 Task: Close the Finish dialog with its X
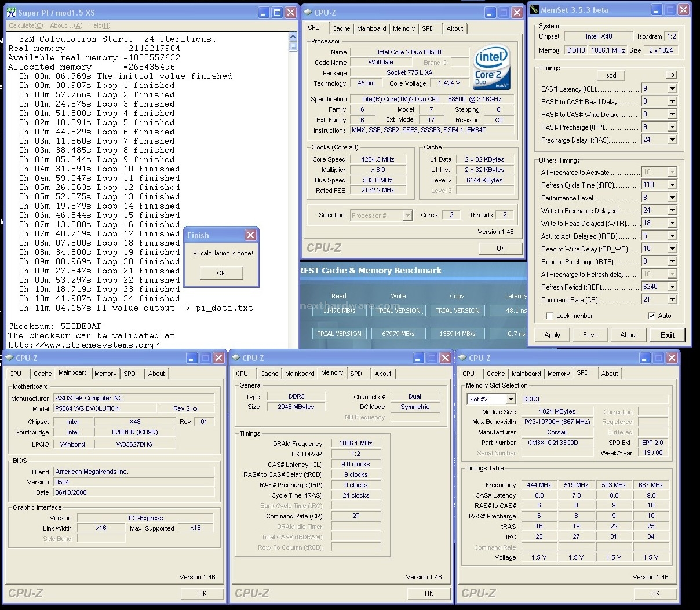(250, 235)
